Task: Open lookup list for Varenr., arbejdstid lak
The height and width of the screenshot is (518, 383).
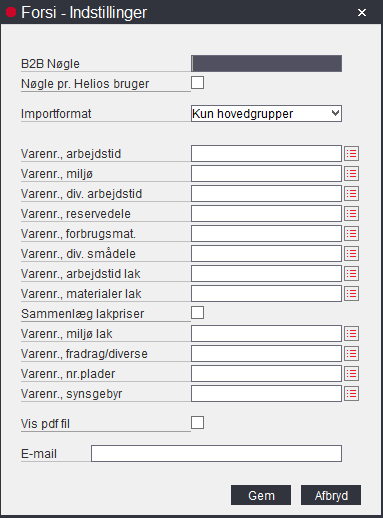Action: (x=351, y=274)
